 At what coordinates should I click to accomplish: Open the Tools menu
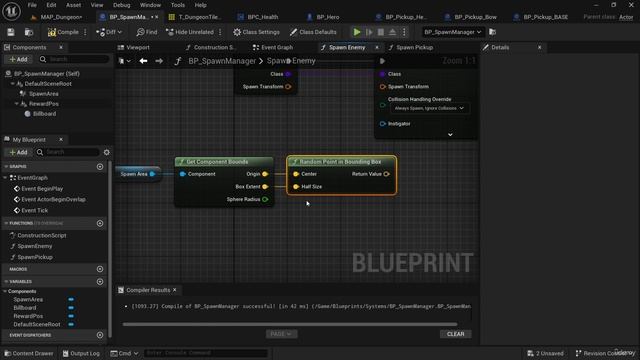(x=178, y=5)
